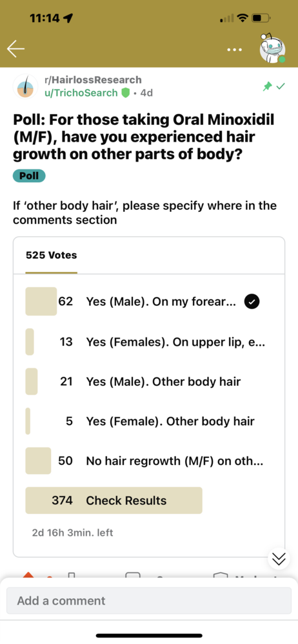This screenshot has height=644, width=298.
Task: Open the u/TrichoSearch user profile link
Action: 81,93
